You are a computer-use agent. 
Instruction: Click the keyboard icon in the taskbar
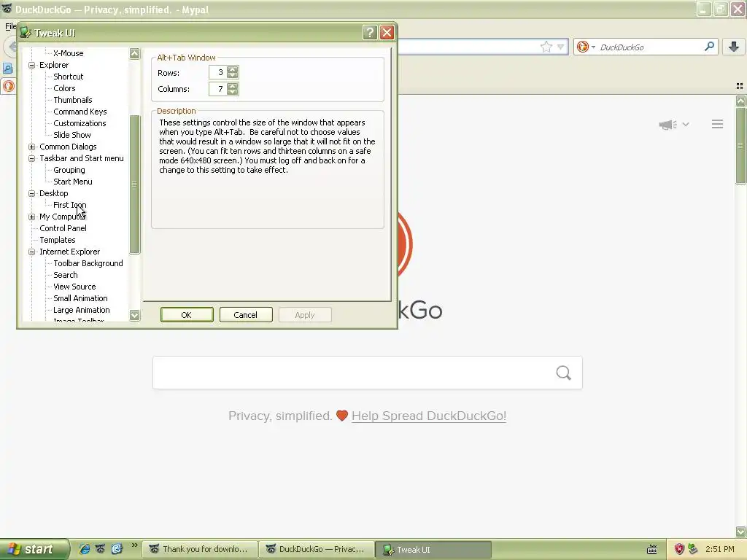pyautogui.click(x=651, y=550)
